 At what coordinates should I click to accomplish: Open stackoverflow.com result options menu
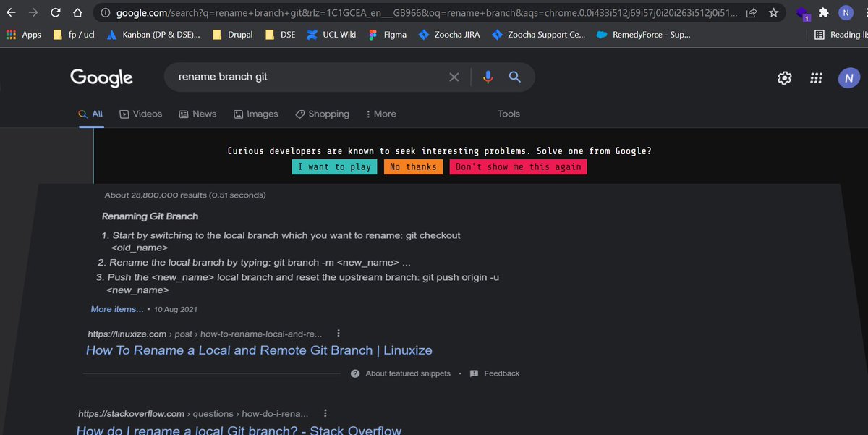(325, 414)
